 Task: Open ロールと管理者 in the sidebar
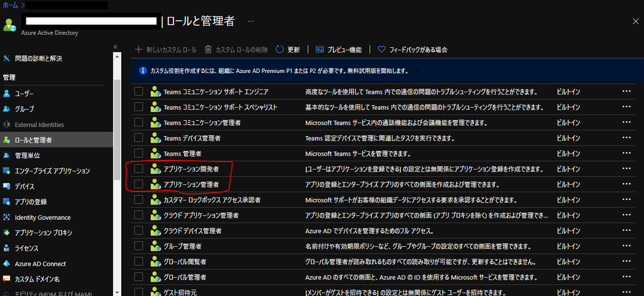tap(56, 140)
